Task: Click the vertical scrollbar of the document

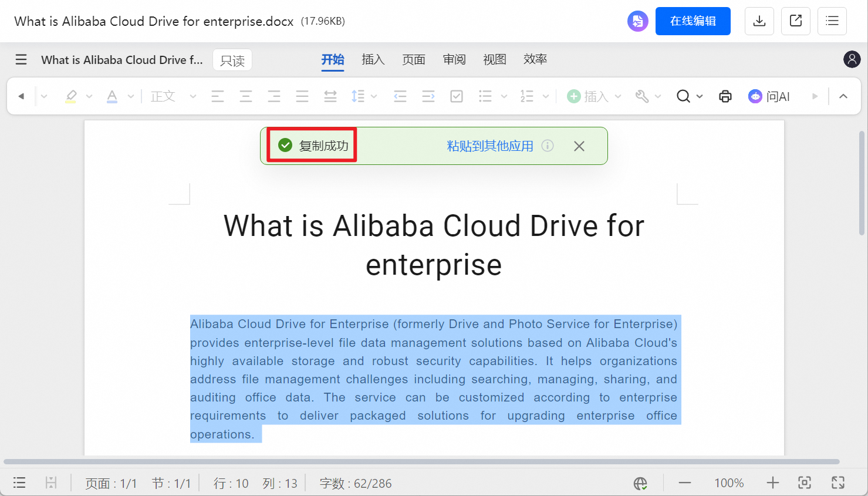Action: pyautogui.click(x=862, y=183)
